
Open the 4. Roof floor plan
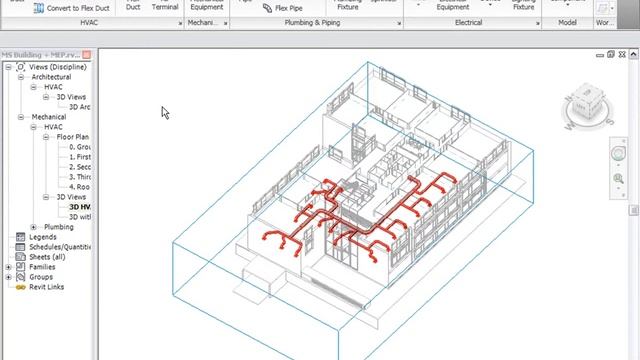point(80,187)
